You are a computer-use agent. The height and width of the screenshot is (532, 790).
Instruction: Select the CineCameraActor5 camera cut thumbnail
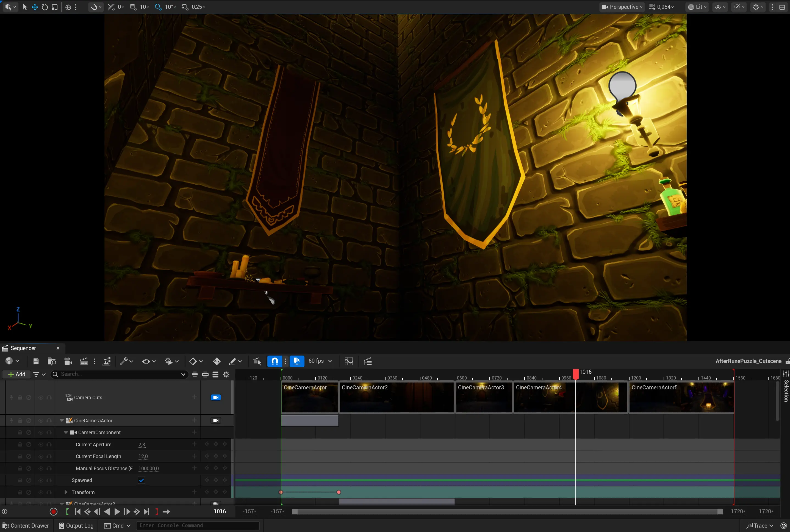(681, 397)
